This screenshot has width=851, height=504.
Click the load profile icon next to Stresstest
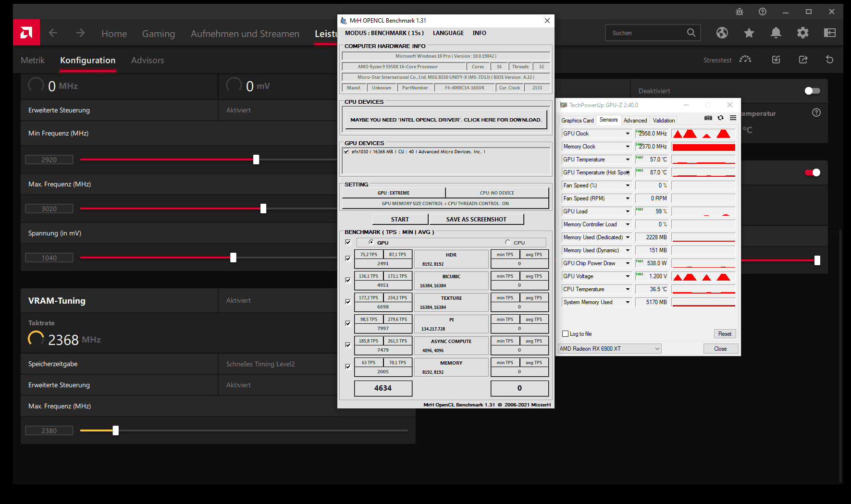point(776,60)
